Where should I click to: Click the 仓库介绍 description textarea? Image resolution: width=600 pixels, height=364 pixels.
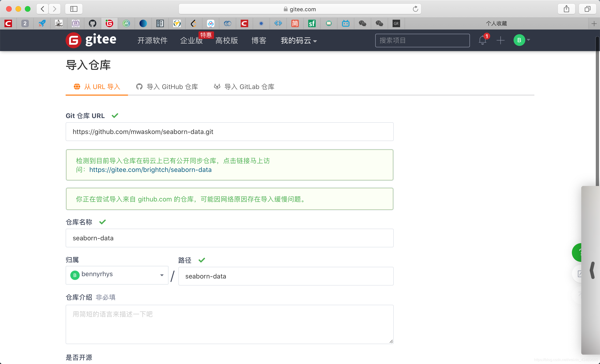tap(229, 324)
